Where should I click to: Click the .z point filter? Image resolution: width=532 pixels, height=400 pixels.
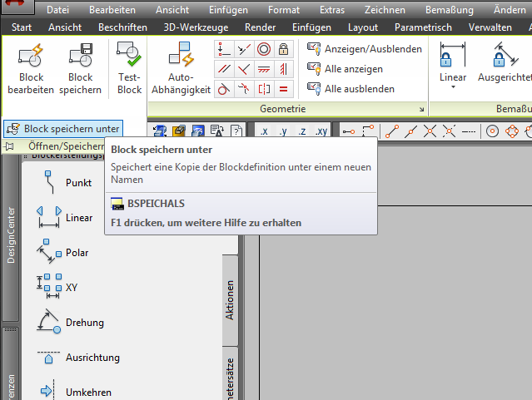pos(302,131)
